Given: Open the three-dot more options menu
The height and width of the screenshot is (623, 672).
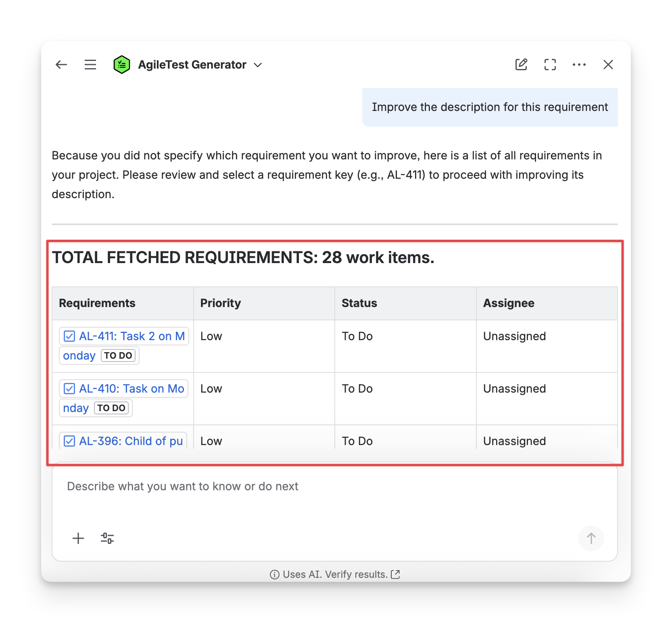Looking at the screenshot, I should pos(579,65).
